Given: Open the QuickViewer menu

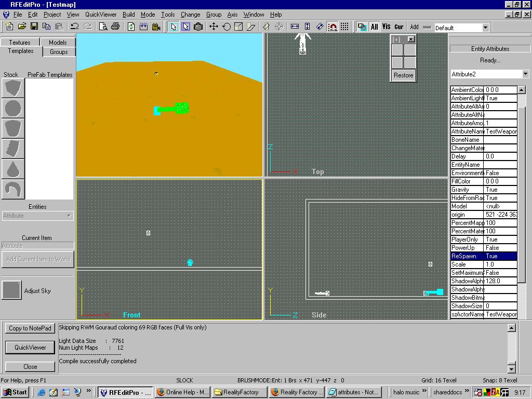Looking at the screenshot, I should pyautogui.click(x=101, y=15).
